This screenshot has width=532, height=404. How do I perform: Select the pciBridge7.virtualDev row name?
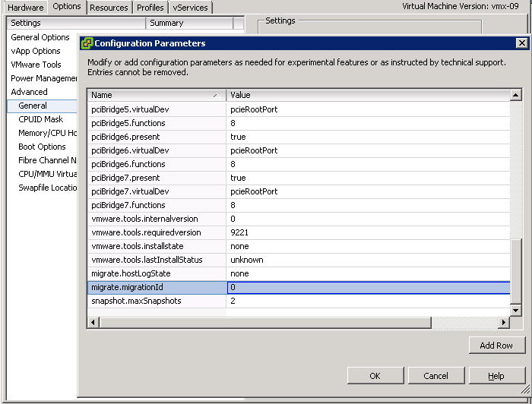tap(130, 191)
